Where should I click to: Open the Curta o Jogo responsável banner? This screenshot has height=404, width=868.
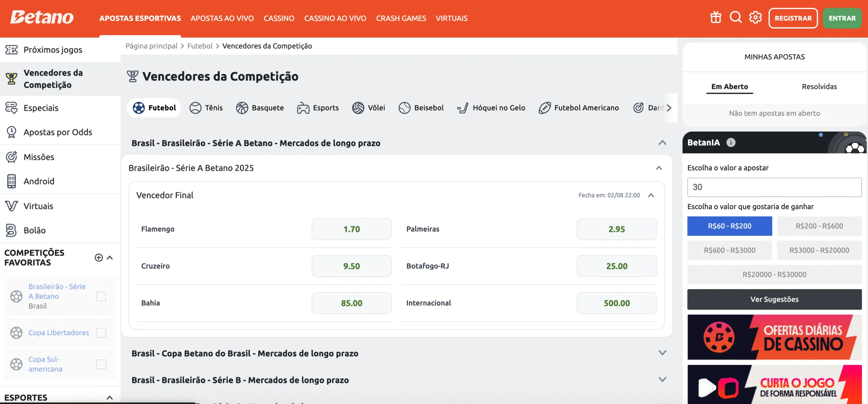click(774, 384)
